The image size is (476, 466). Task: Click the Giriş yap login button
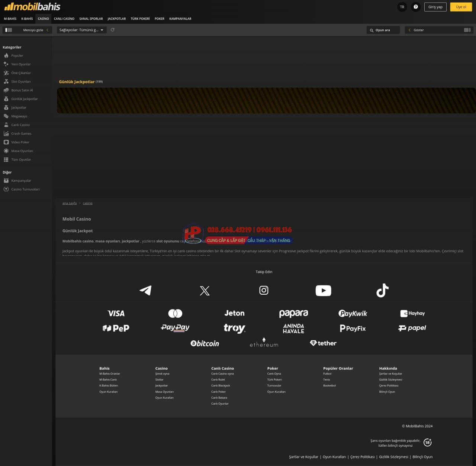click(x=435, y=7)
